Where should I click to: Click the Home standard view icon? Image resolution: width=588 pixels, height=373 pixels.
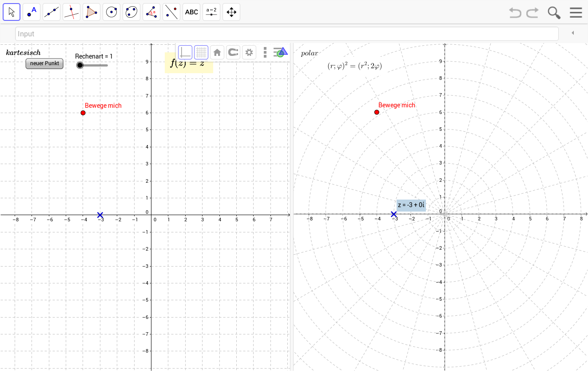point(217,52)
